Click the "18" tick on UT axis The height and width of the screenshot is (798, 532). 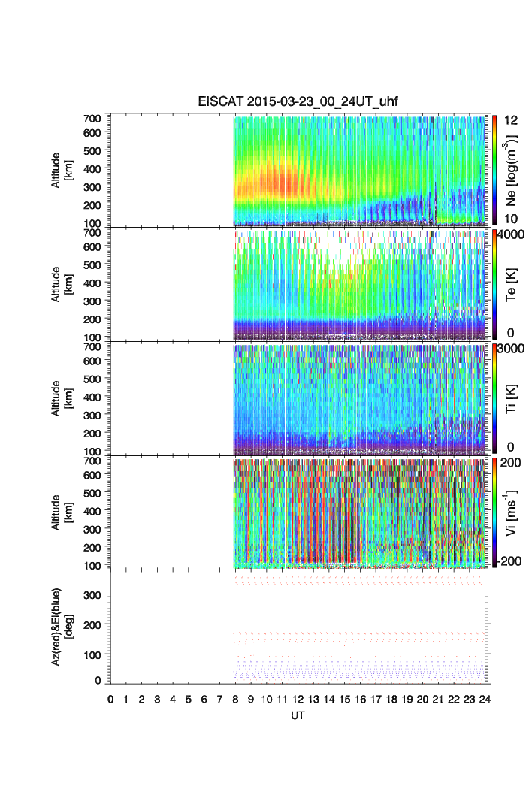point(391,700)
